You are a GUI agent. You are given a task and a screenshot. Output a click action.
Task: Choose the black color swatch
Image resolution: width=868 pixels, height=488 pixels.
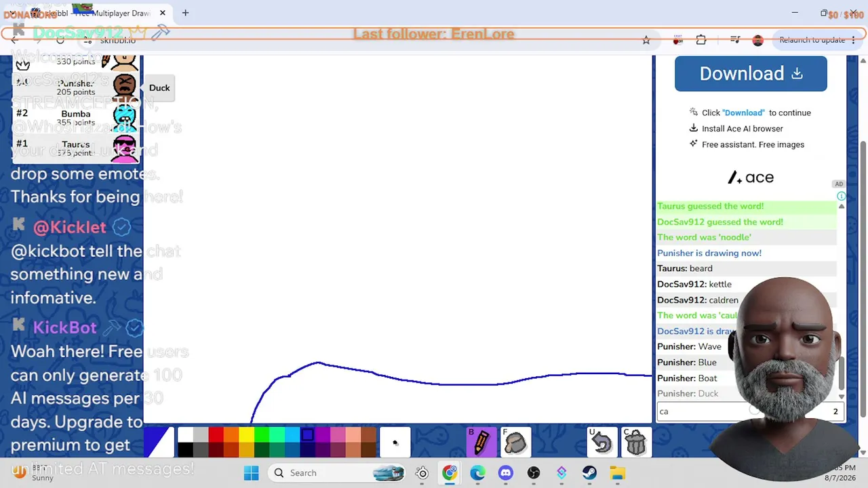pyautogui.click(x=185, y=450)
